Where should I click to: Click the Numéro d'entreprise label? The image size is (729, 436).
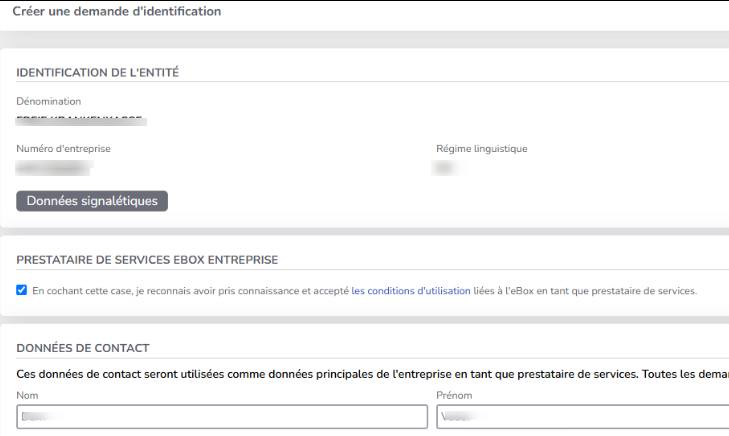(63, 149)
